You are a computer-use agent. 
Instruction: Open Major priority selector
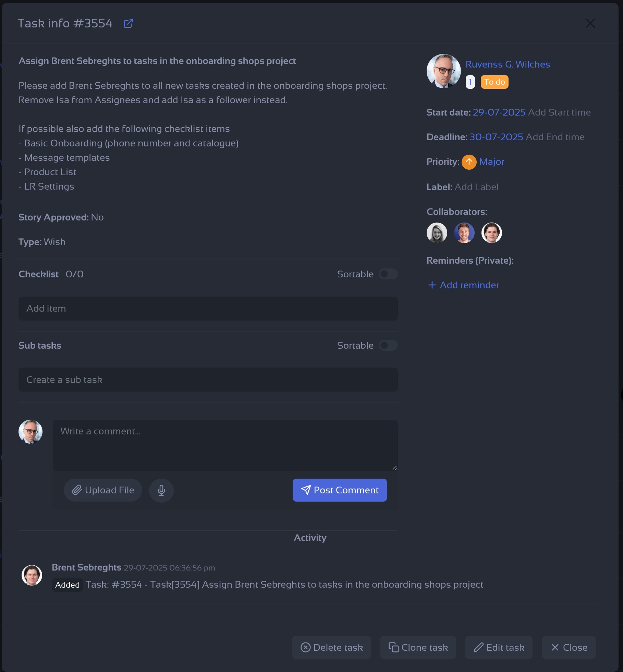[491, 162]
